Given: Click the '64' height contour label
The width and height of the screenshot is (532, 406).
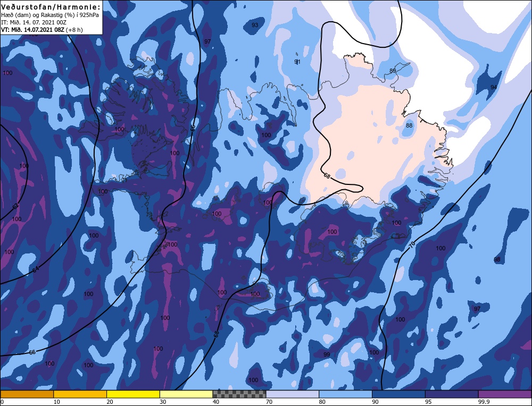Looking at the screenshot, I should 36,270.
